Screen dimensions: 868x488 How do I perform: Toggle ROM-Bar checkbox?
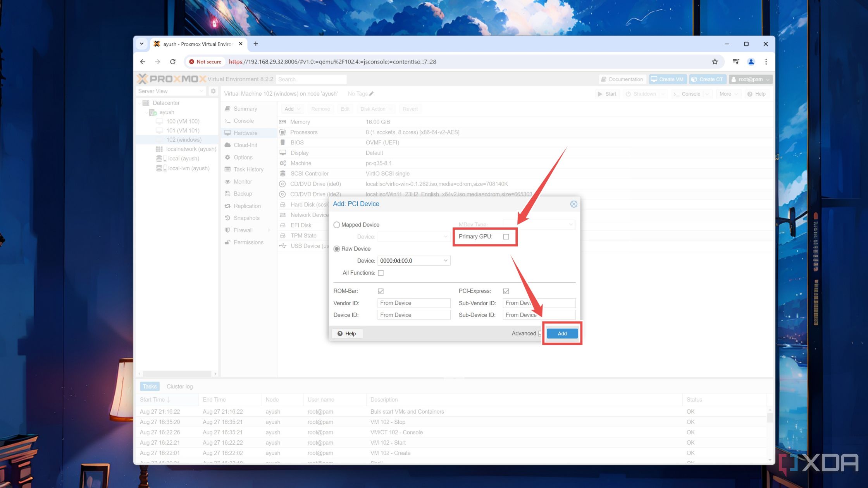click(x=381, y=291)
